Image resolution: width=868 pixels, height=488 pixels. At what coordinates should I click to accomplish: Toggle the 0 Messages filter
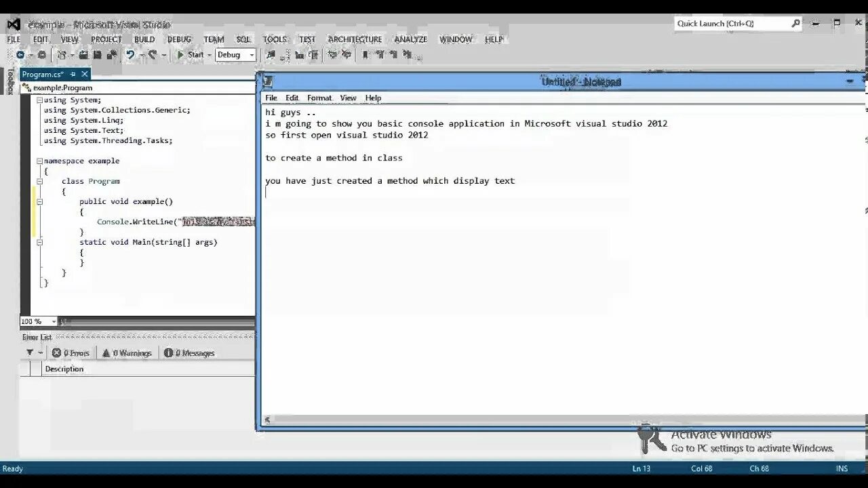click(x=189, y=352)
